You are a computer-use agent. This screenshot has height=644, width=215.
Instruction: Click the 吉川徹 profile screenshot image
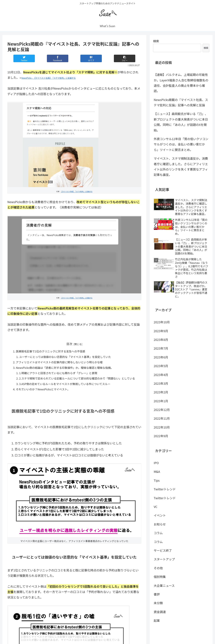(74, 144)
